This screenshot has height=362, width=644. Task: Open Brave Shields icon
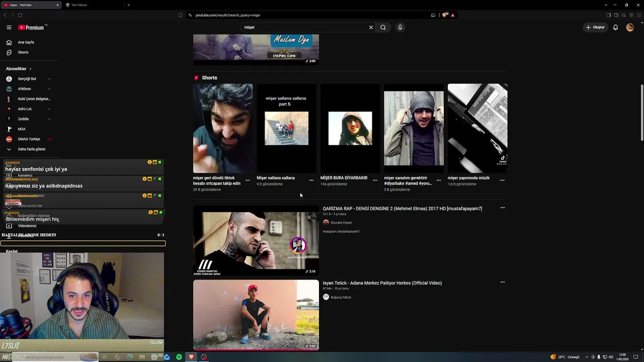click(x=445, y=15)
